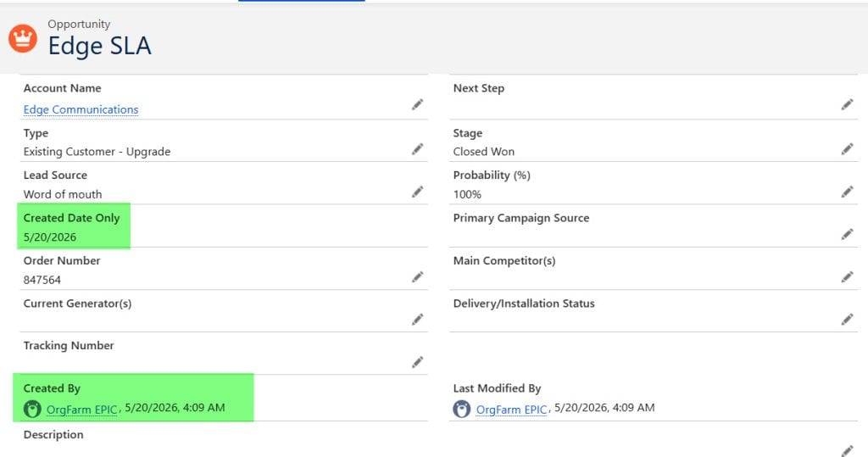Edit the Tracking Number pencil icon

417,362
